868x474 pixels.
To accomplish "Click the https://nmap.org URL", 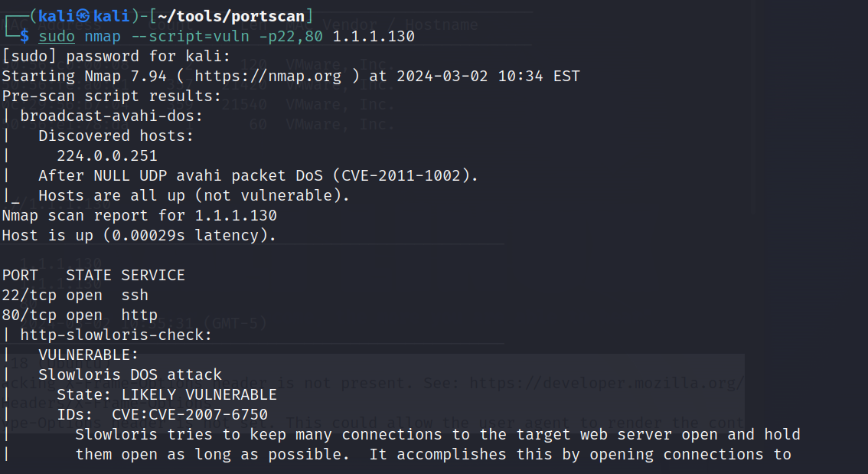I will [268, 77].
